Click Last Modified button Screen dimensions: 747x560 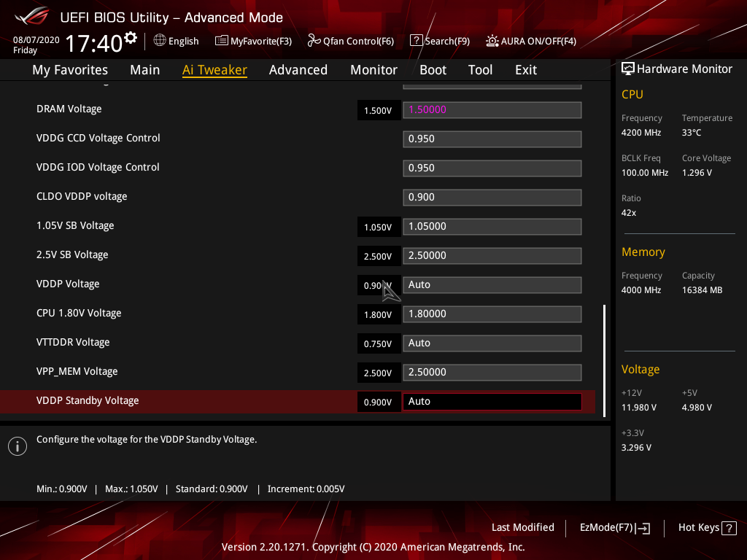point(522,527)
